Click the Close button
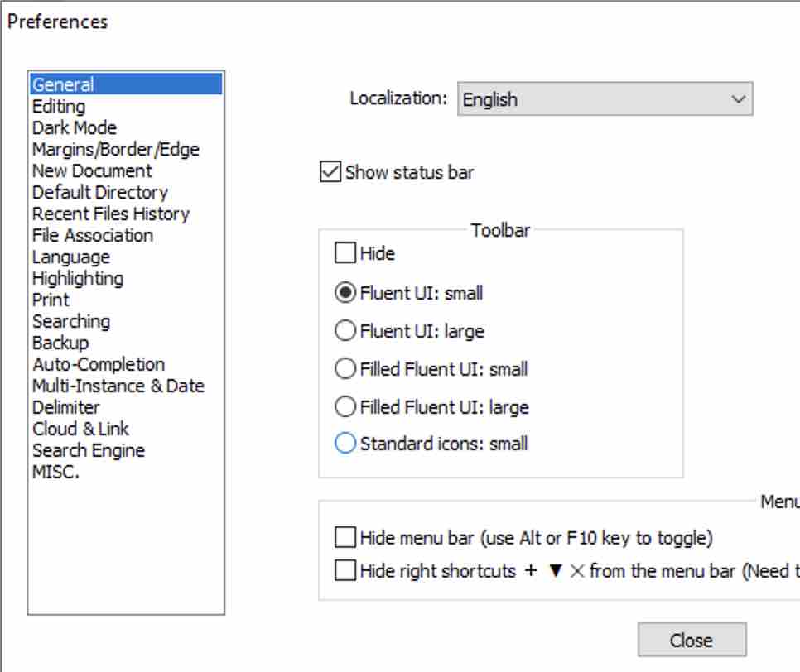 [x=692, y=639]
